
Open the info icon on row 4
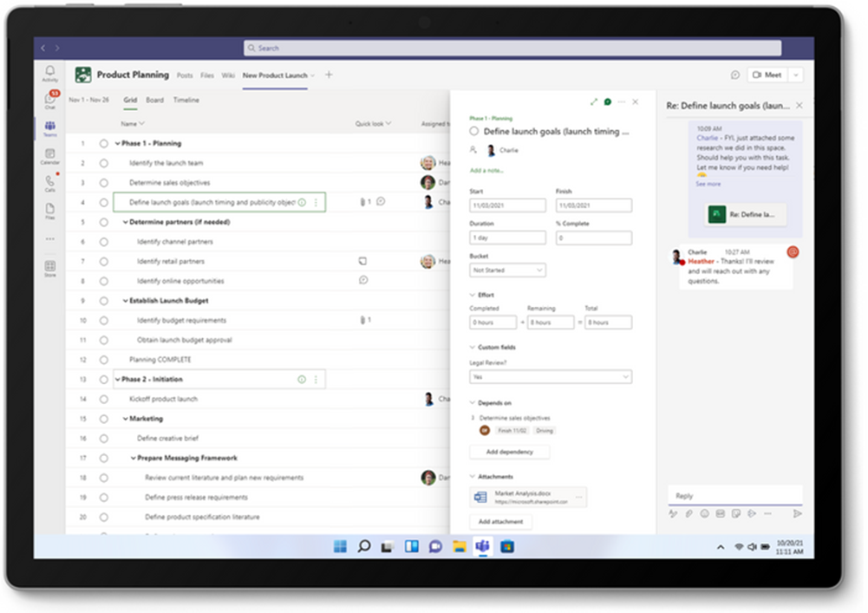(302, 203)
